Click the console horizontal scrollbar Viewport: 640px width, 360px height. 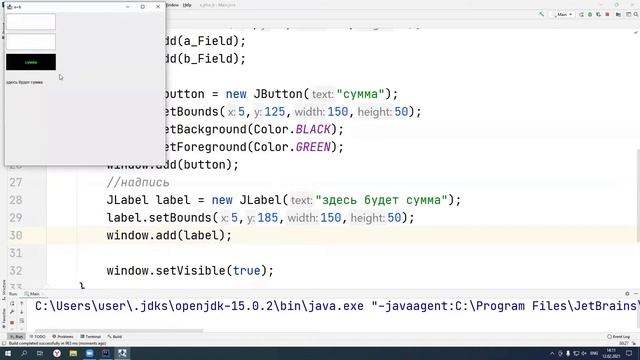118,331
